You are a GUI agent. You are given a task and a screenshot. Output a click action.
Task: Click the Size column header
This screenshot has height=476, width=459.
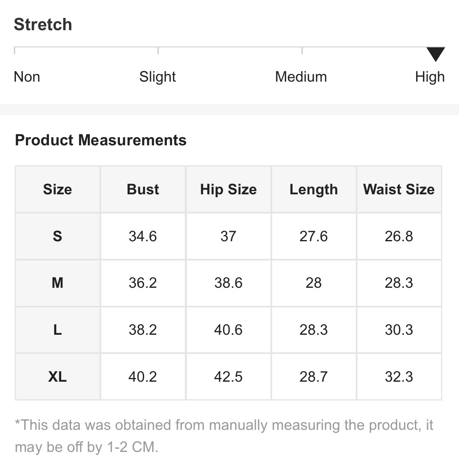click(x=58, y=189)
